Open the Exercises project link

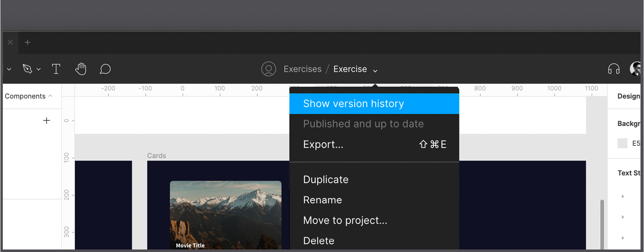point(302,69)
